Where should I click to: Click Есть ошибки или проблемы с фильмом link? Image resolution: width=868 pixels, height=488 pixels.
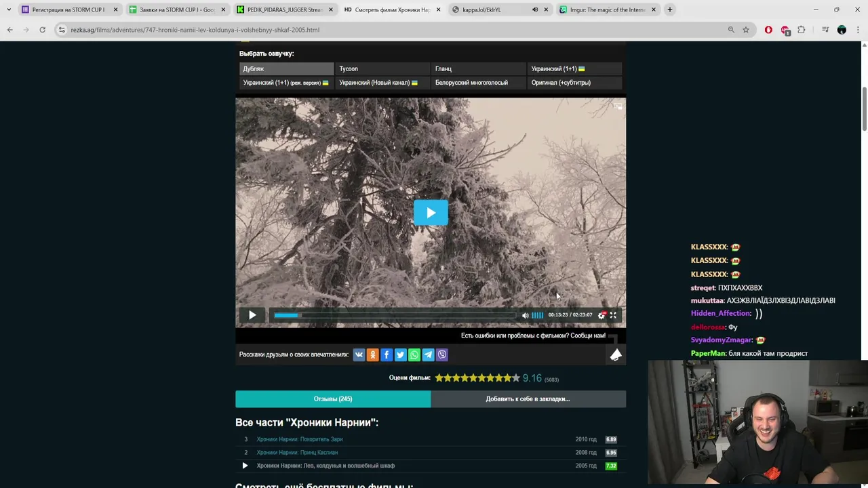[x=533, y=335]
